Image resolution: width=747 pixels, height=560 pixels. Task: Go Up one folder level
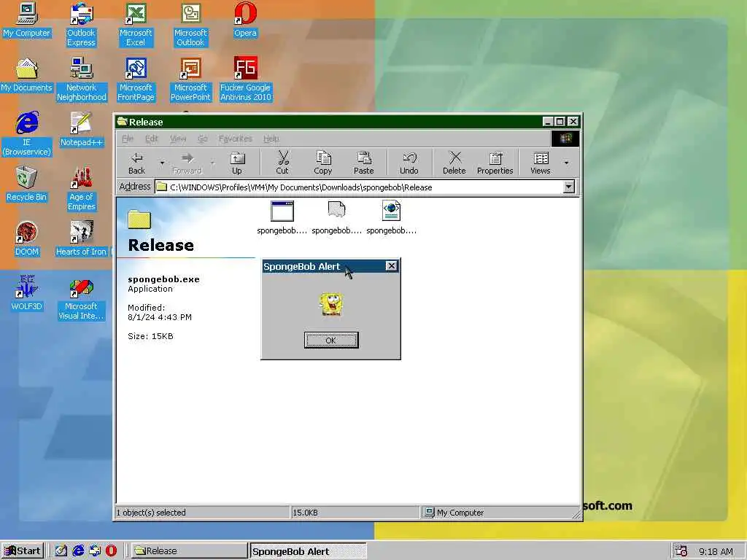[237, 163]
